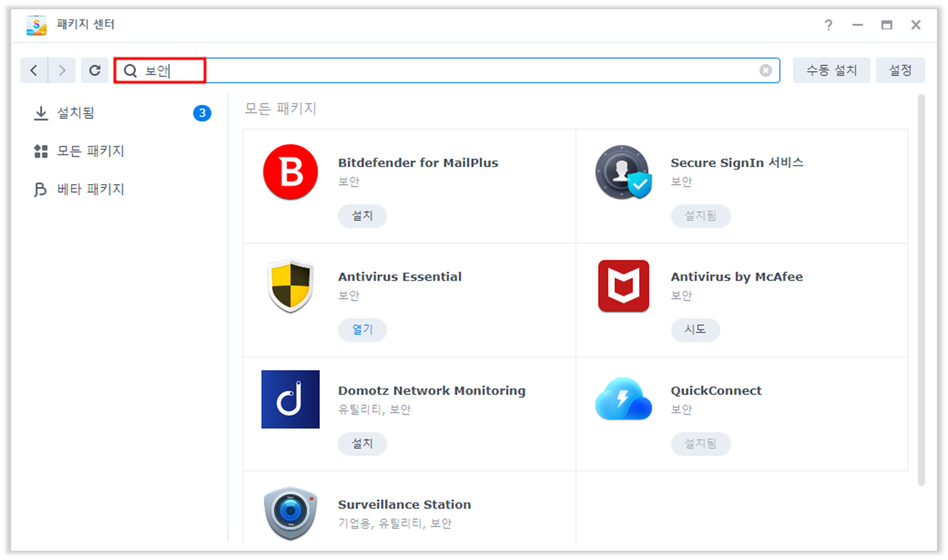Click 유틸리티, 보안 category under Domotz
948x560 pixels.
click(374, 410)
